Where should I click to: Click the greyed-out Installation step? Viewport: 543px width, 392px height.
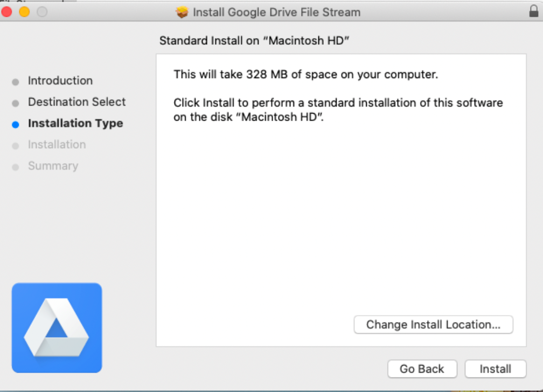(x=57, y=144)
